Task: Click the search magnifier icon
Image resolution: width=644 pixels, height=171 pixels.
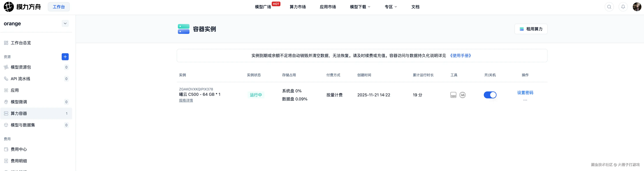Action: (609, 7)
